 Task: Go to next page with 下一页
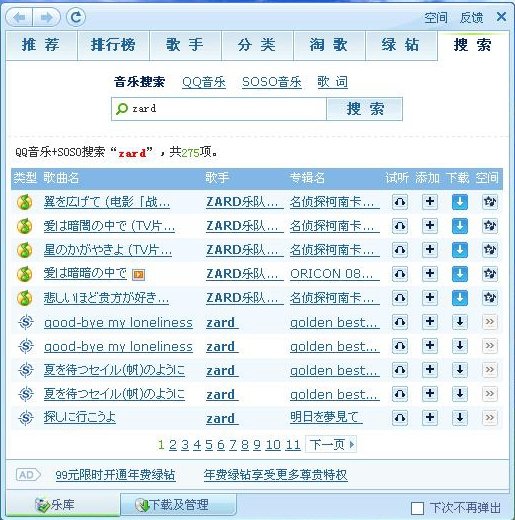click(x=331, y=444)
